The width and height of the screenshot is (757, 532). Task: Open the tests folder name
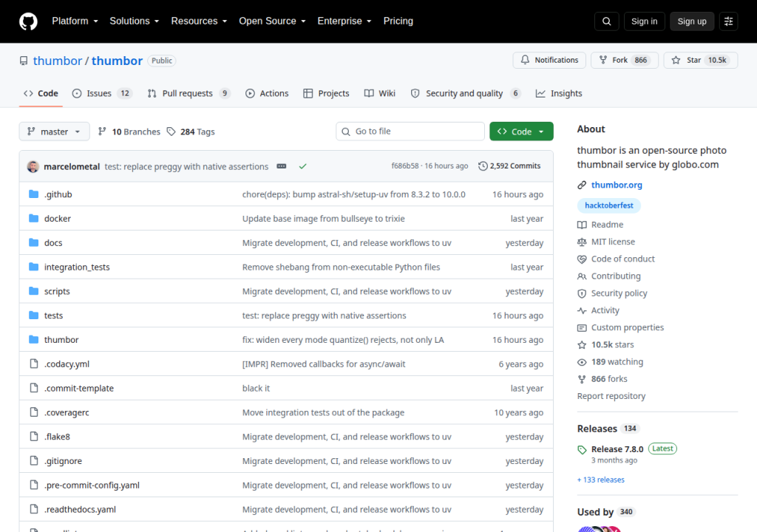(53, 316)
